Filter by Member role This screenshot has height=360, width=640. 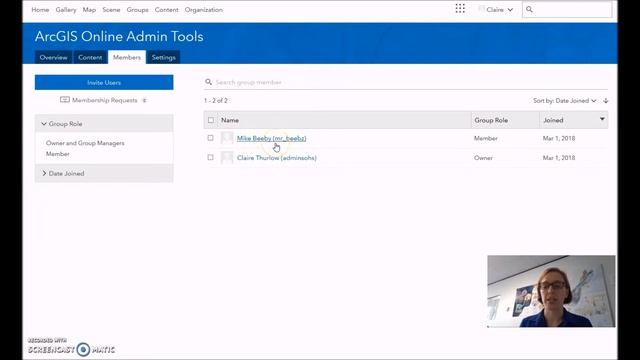58,154
